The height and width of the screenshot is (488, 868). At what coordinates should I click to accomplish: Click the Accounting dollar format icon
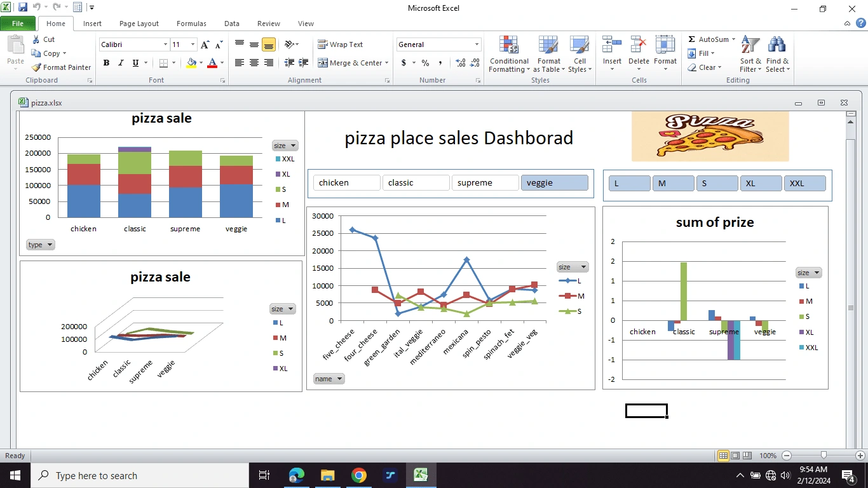pyautogui.click(x=403, y=63)
